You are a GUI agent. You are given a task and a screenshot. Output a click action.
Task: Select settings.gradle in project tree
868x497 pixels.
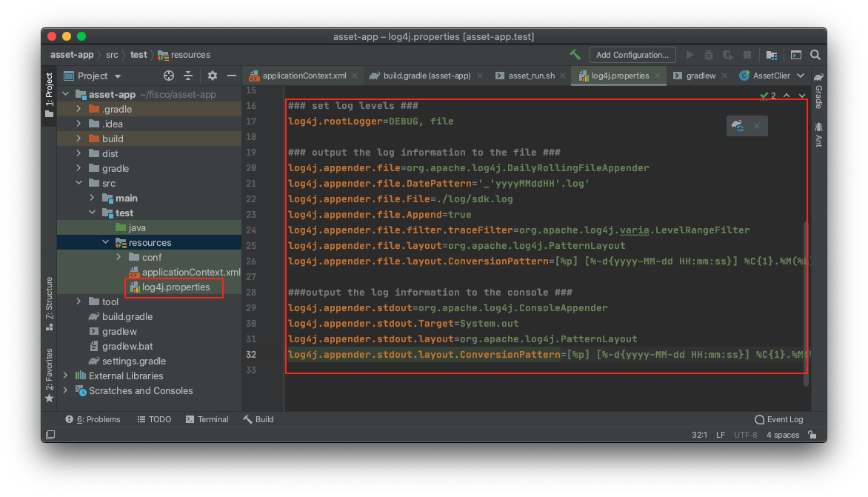click(x=134, y=361)
